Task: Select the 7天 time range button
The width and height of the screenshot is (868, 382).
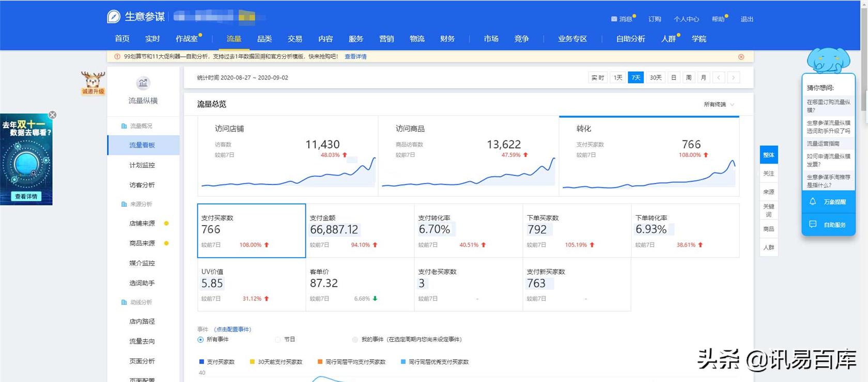Action: coord(636,77)
